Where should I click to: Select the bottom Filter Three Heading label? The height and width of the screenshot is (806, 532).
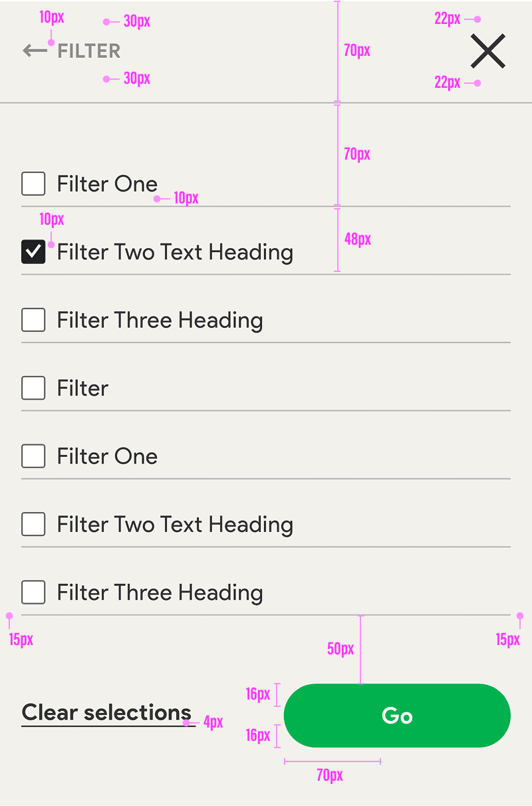(x=160, y=593)
